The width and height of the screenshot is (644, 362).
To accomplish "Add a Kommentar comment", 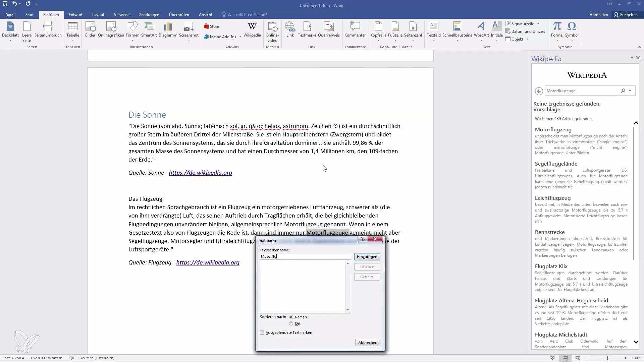I will [x=355, y=29].
